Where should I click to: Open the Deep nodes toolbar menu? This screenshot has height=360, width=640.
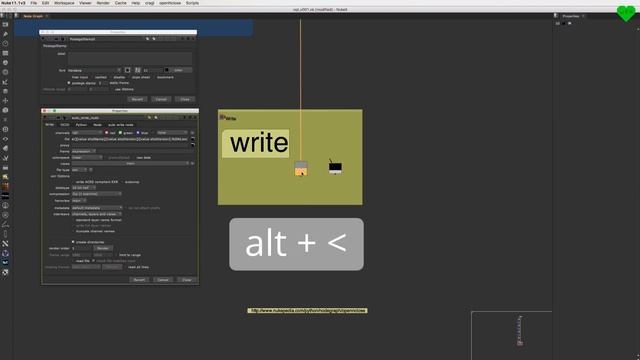[5, 129]
